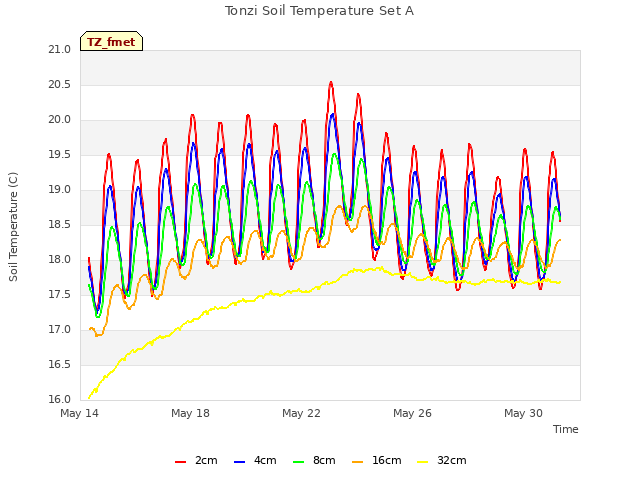Screen dimensions: 640x480
Task: Select the 32cm legend label
Action: (451, 460)
